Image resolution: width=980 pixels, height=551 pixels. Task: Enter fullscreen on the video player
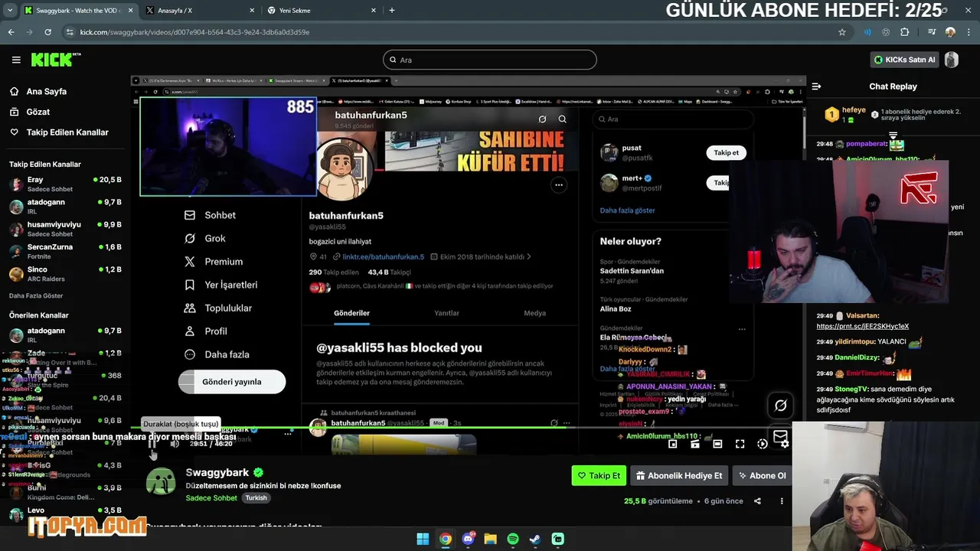740,444
